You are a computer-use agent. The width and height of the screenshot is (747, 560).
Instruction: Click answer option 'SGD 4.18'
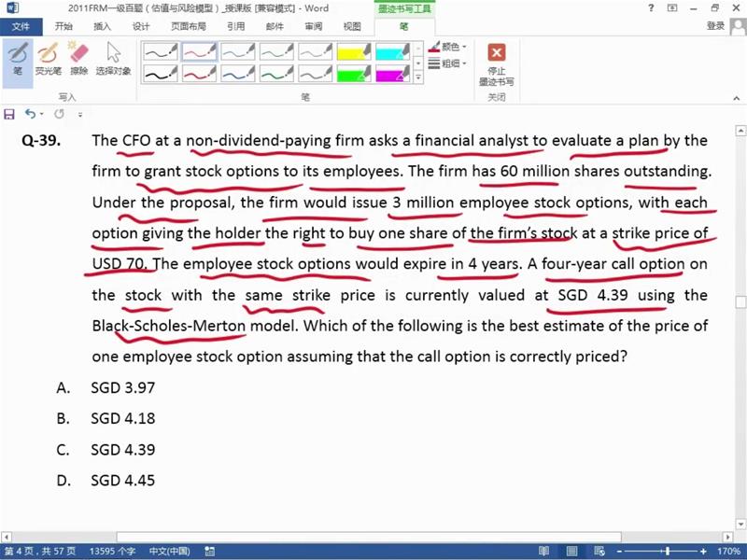click(x=123, y=418)
